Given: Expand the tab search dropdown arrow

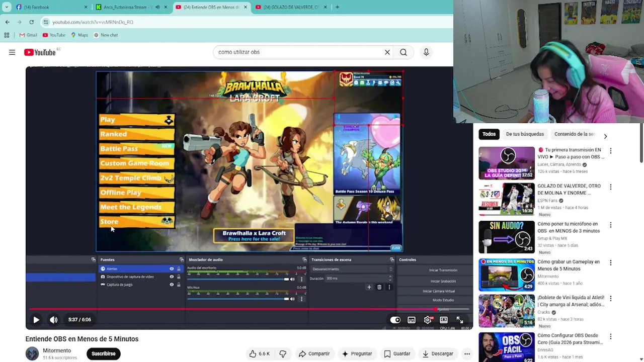Looking at the screenshot, I should (x=6, y=7).
